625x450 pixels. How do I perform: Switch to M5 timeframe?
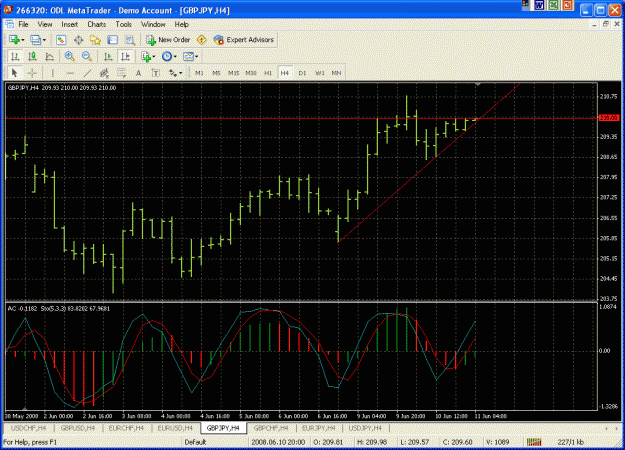click(x=216, y=73)
